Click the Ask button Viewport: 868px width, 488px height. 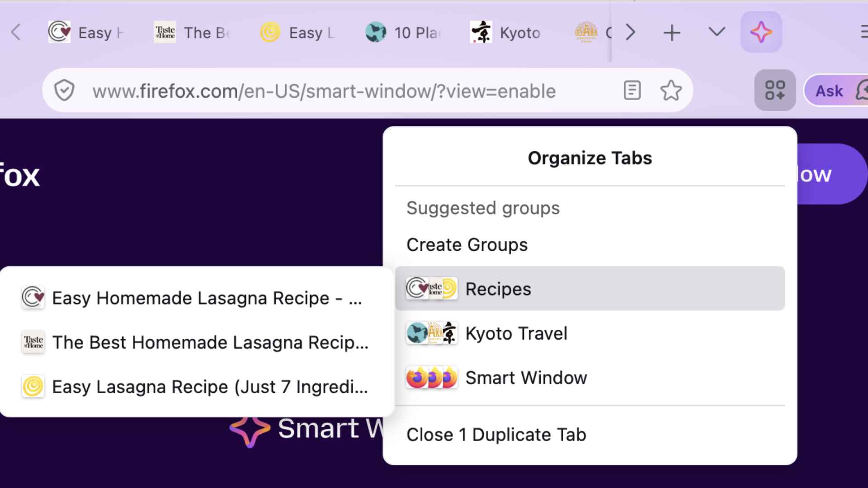coord(836,91)
